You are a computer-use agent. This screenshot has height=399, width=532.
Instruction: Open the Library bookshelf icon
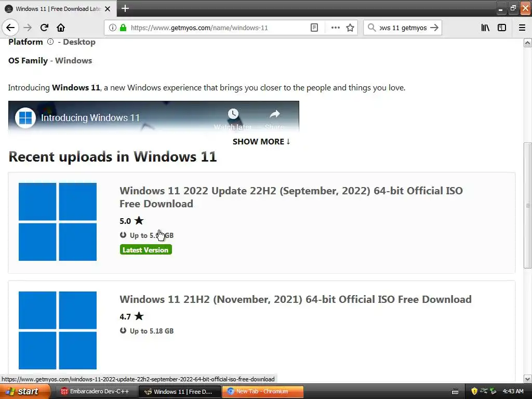pyautogui.click(x=485, y=28)
